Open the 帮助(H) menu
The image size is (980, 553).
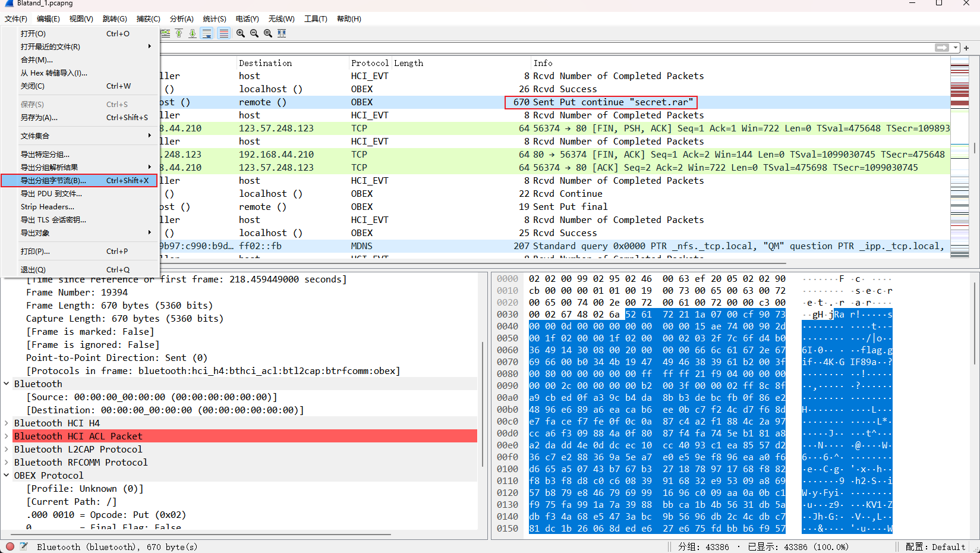tap(349, 19)
